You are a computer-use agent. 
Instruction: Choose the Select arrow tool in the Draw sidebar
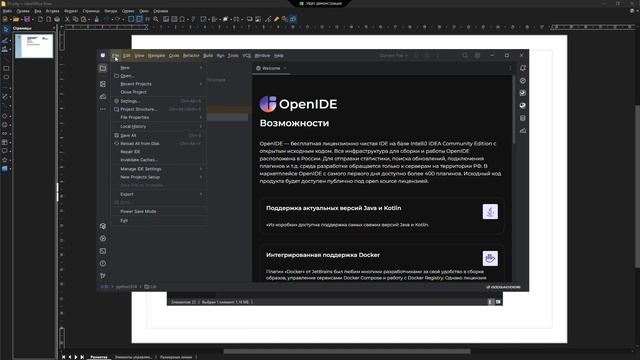5,29
